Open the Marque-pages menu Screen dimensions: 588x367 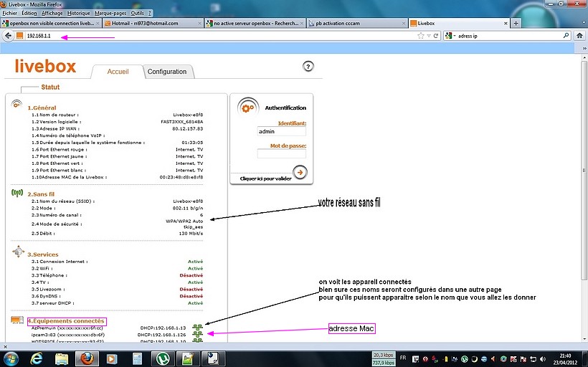(x=110, y=13)
